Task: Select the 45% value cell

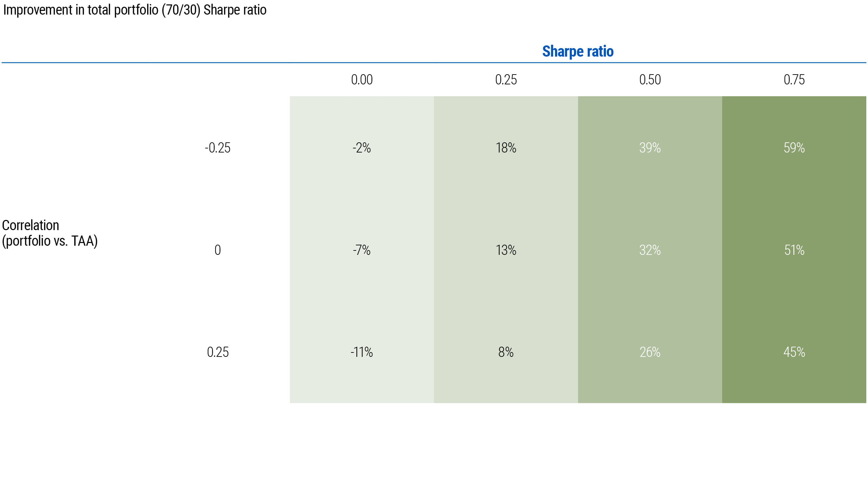Action: point(794,352)
